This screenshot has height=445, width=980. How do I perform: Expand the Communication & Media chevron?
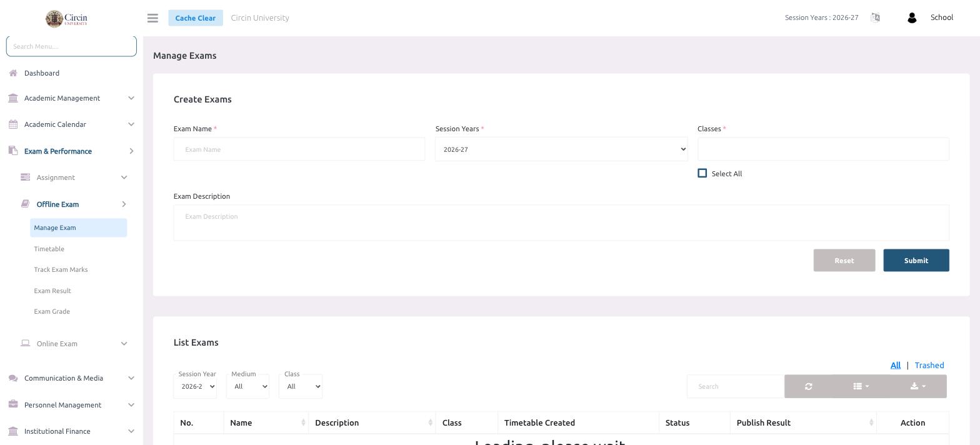[x=131, y=378]
